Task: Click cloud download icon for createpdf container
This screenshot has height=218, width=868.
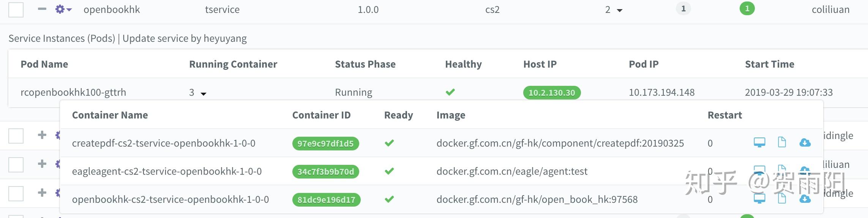Action: [805, 143]
